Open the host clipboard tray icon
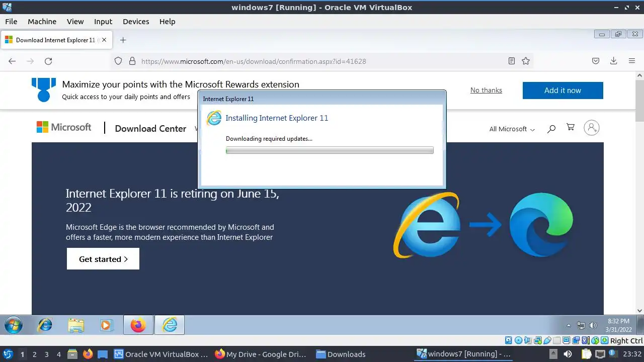The image size is (644, 362). 586,354
